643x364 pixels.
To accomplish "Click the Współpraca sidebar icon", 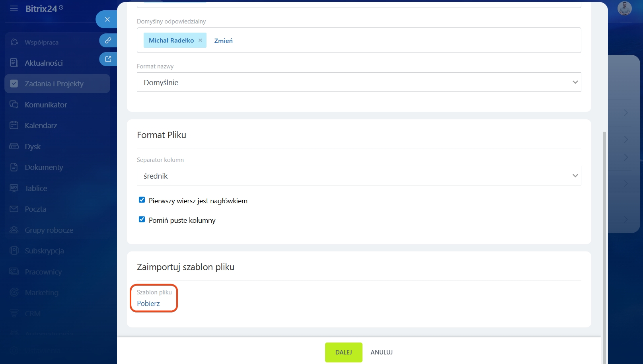I will (14, 42).
